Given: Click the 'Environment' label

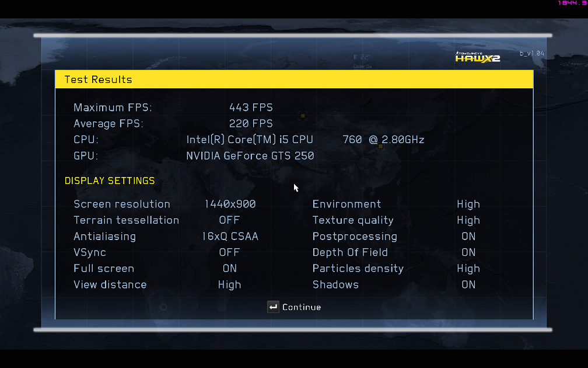Looking at the screenshot, I should [x=346, y=204].
